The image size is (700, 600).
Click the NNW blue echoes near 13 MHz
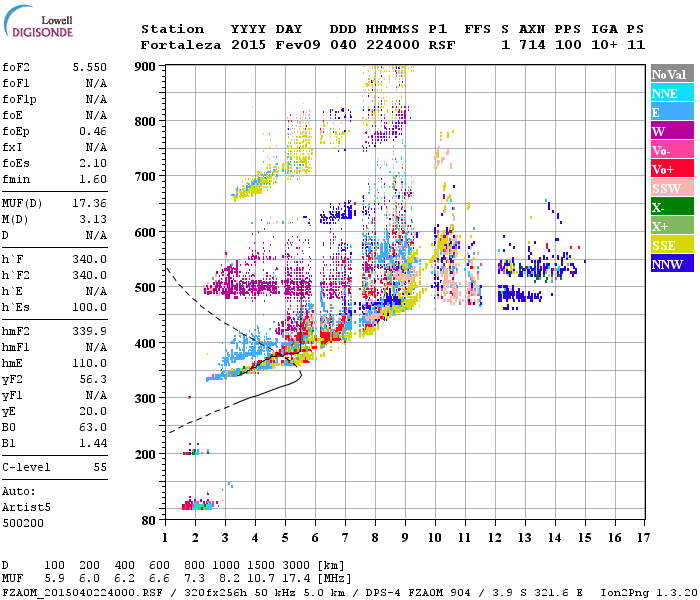520,295
